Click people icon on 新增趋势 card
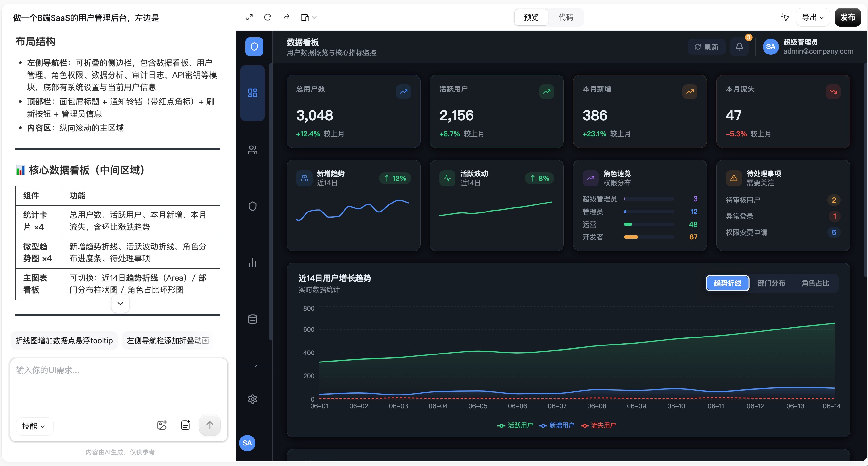 (x=304, y=178)
